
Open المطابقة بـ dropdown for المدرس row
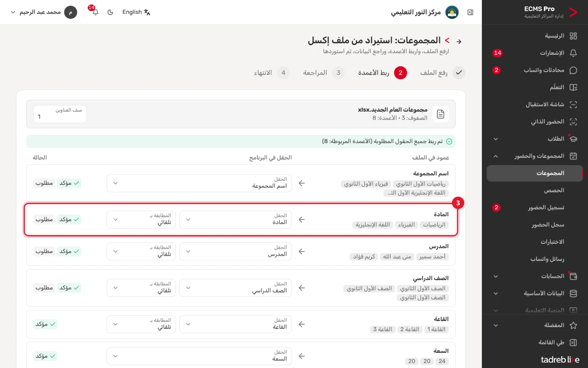pos(141,251)
